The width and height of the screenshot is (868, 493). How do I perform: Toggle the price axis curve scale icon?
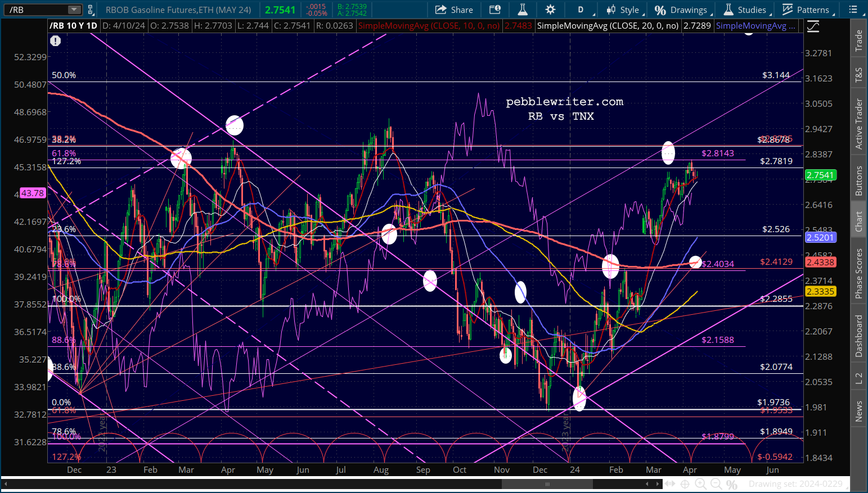pos(813,26)
